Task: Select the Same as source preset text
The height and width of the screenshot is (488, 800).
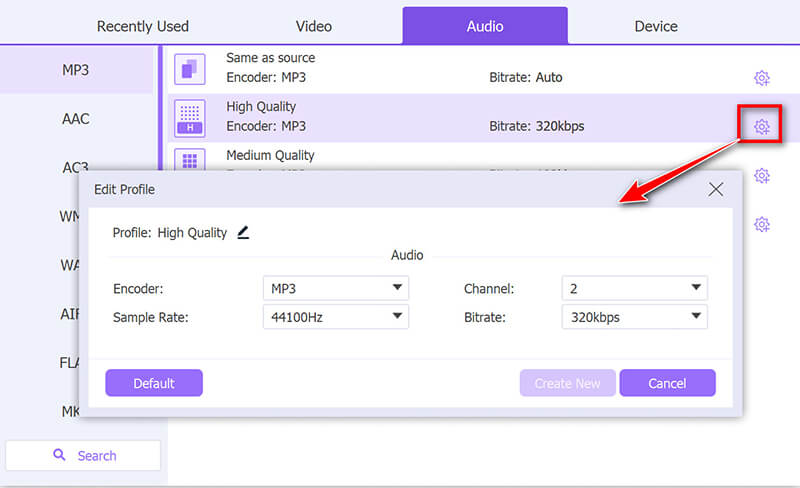Action: 270,58
